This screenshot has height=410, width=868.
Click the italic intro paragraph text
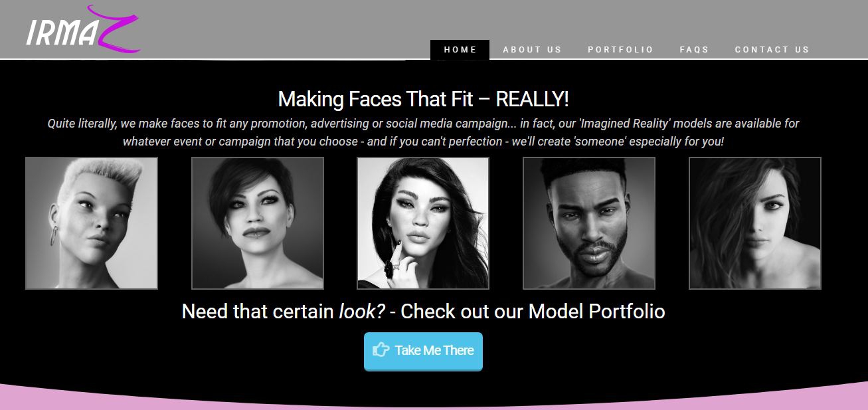423,132
